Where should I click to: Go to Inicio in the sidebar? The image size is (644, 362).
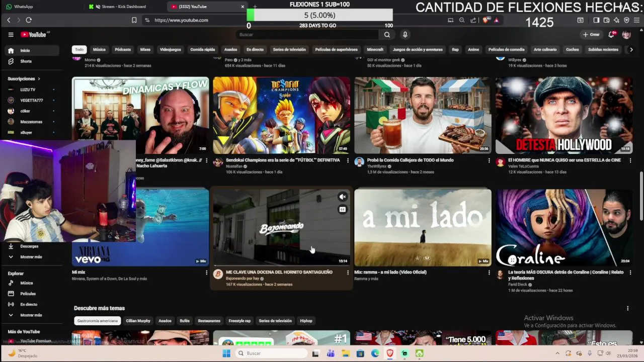(x=31, y=51)
